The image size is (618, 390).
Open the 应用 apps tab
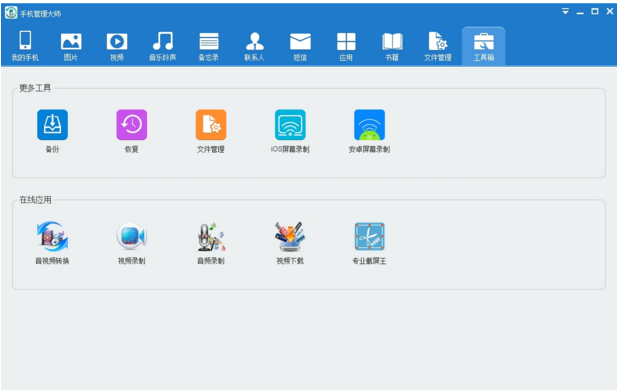click(x=346, y=46)
